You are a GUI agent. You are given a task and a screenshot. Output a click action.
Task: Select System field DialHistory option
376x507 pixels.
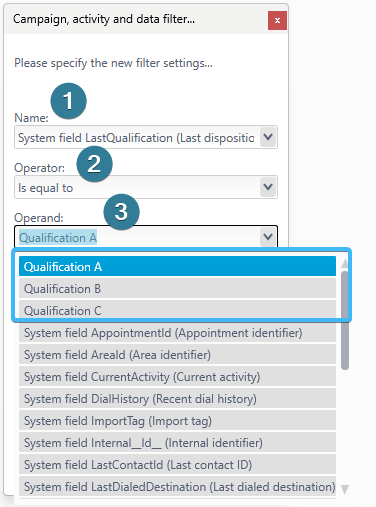click(177, 398)
